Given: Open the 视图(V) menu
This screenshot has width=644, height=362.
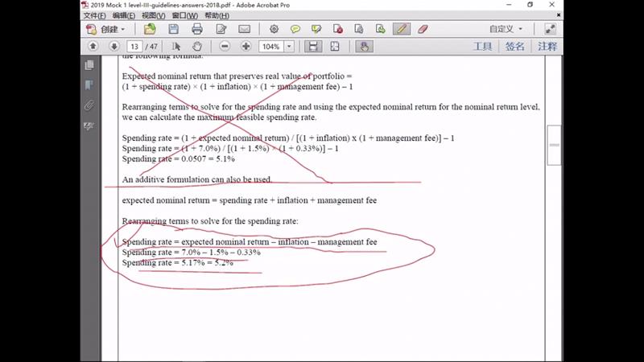Looking at the screenshot, I should pos(153,15).
